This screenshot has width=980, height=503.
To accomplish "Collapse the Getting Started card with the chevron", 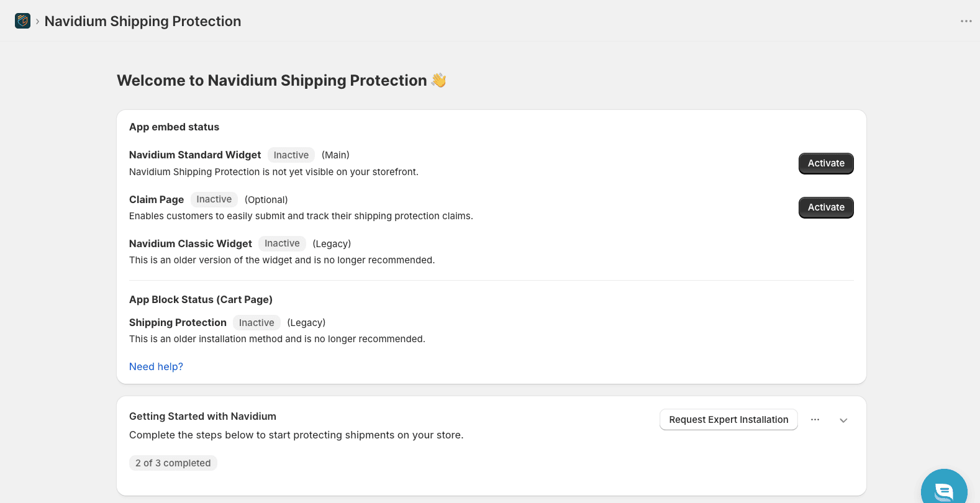I will [843, 420].
